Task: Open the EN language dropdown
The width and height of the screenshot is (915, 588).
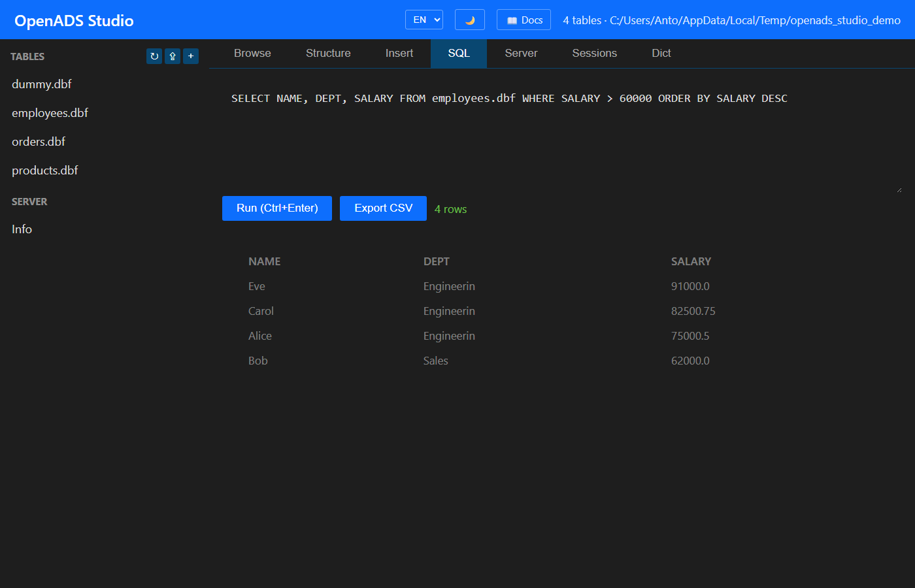Action: tap(424, 20)
